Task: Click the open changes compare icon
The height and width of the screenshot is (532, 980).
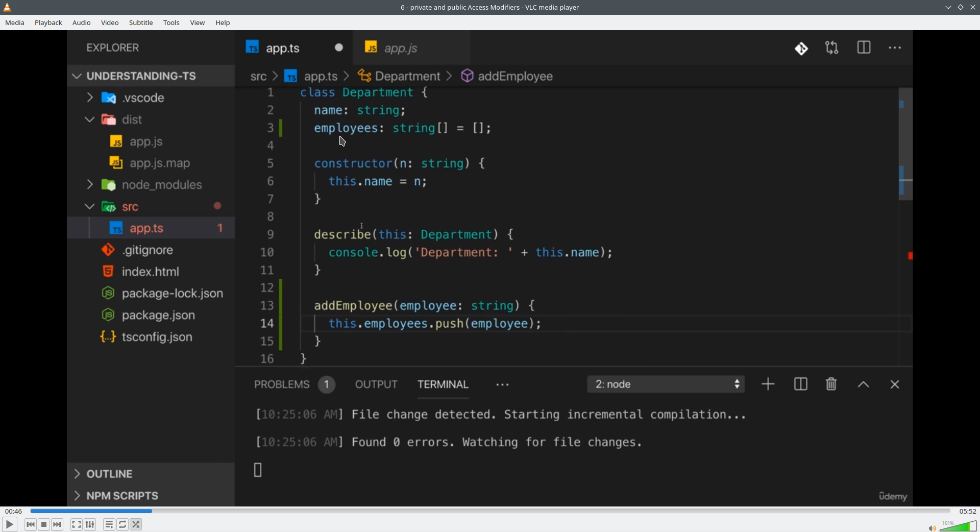Action: tap(832, 48)
